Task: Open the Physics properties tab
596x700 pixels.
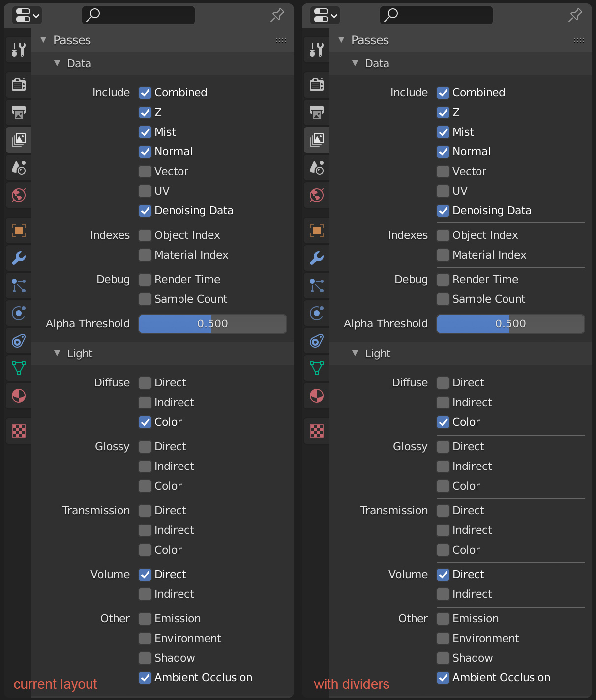Action: coord(18,313)
